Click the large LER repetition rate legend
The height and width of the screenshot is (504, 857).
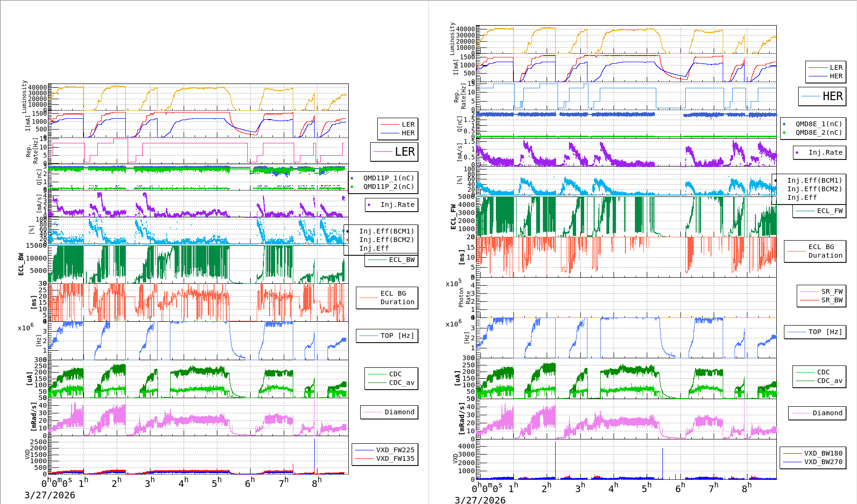(394, 152)
